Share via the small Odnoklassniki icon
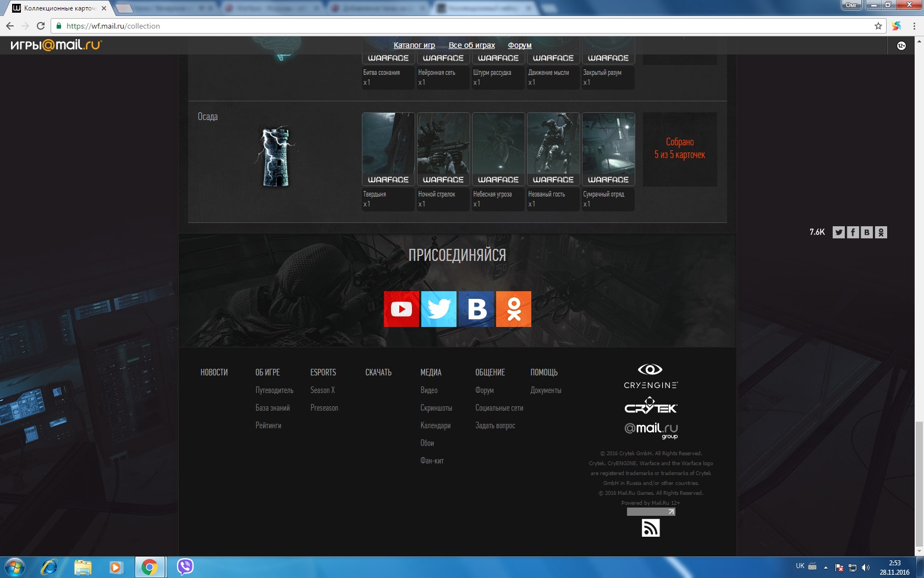Image resolution: width=924 pixels, height=578 pixels. (x=881, y=232)
